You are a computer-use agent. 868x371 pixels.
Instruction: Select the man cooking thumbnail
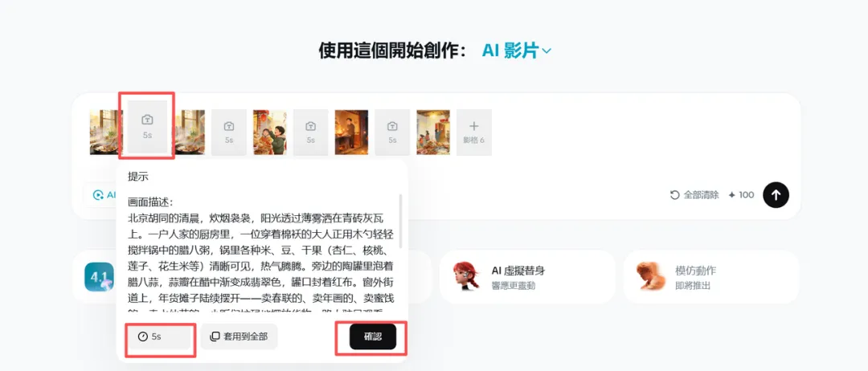coord(351,132)
